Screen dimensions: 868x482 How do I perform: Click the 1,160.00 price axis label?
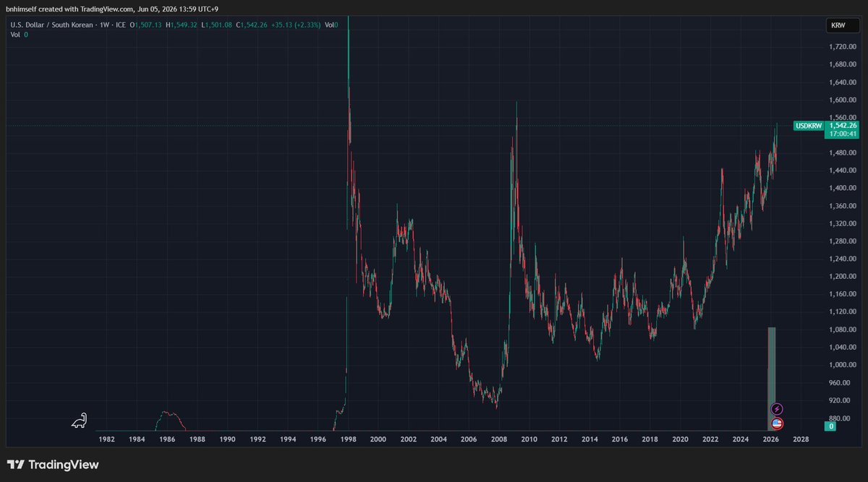coord(842,294)
